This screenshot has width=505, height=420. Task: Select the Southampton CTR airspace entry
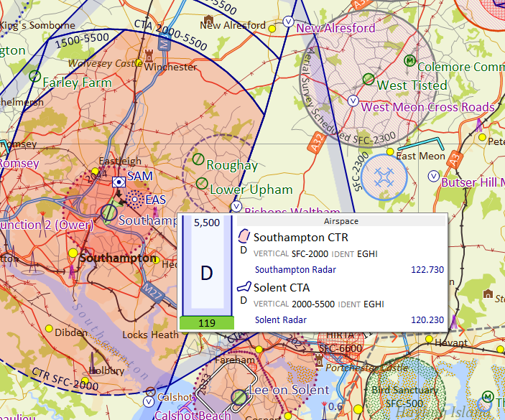click(341, 252)
